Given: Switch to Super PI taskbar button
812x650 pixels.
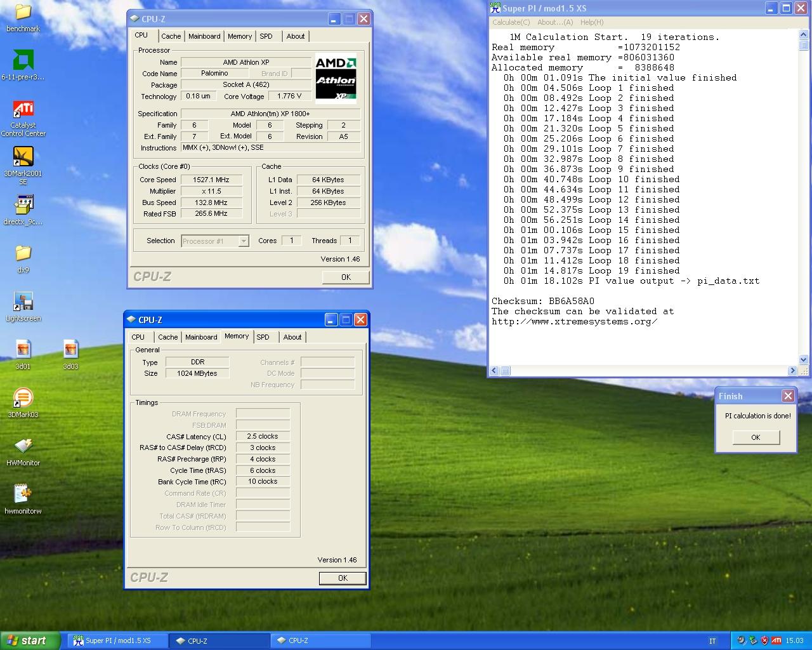Looking at the screenshot, I should point(117,640).
